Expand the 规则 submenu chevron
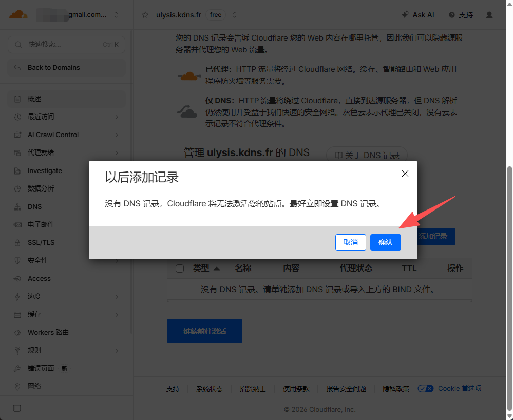513x420 pixels. 117,351
